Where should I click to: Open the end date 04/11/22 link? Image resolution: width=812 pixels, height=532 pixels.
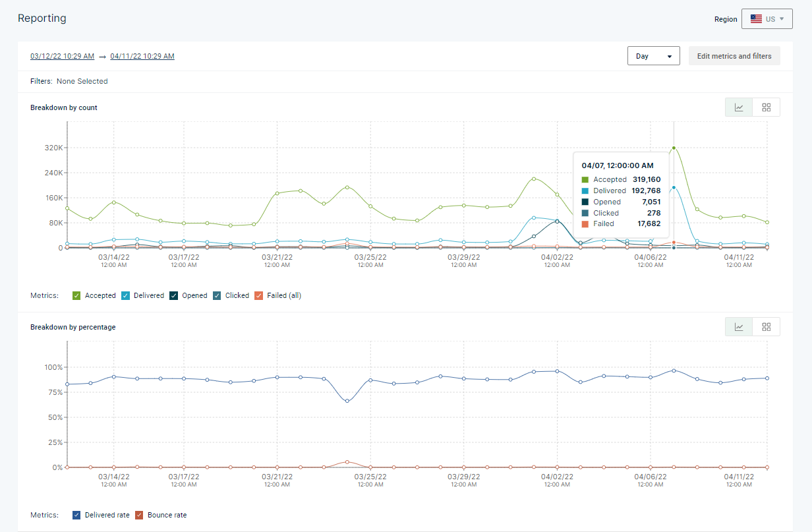coord(142,56)
